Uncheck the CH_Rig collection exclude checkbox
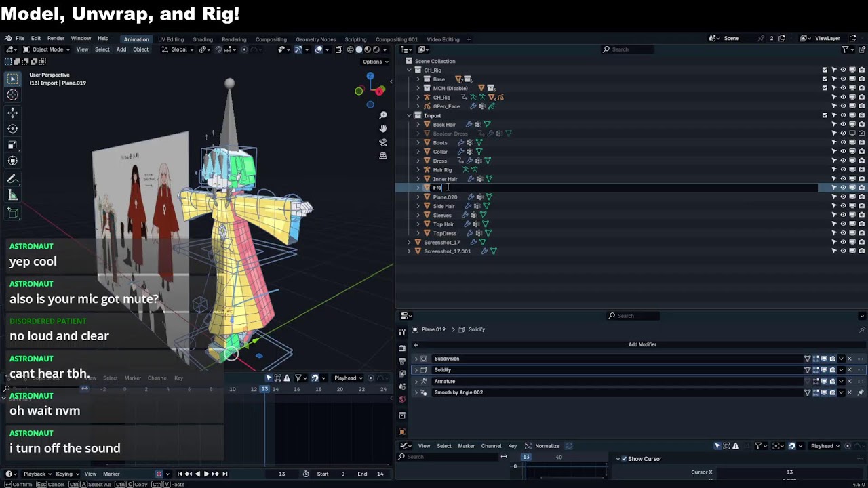 (x=825, y=70)
